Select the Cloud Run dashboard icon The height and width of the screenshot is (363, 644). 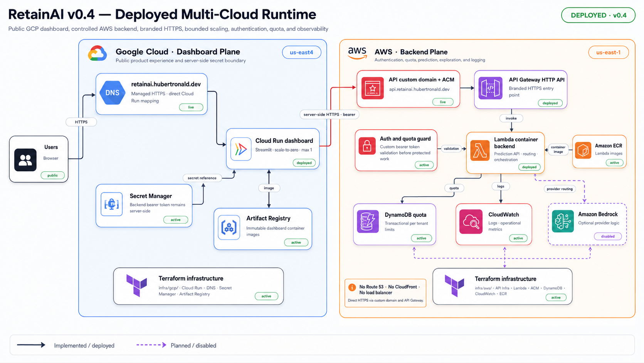click(241, 149)
